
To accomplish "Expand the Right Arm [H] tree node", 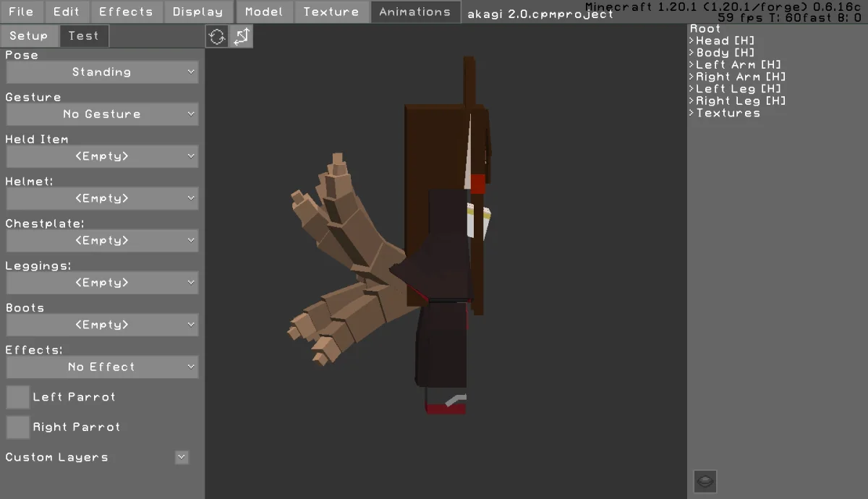I will coord(692,77).
